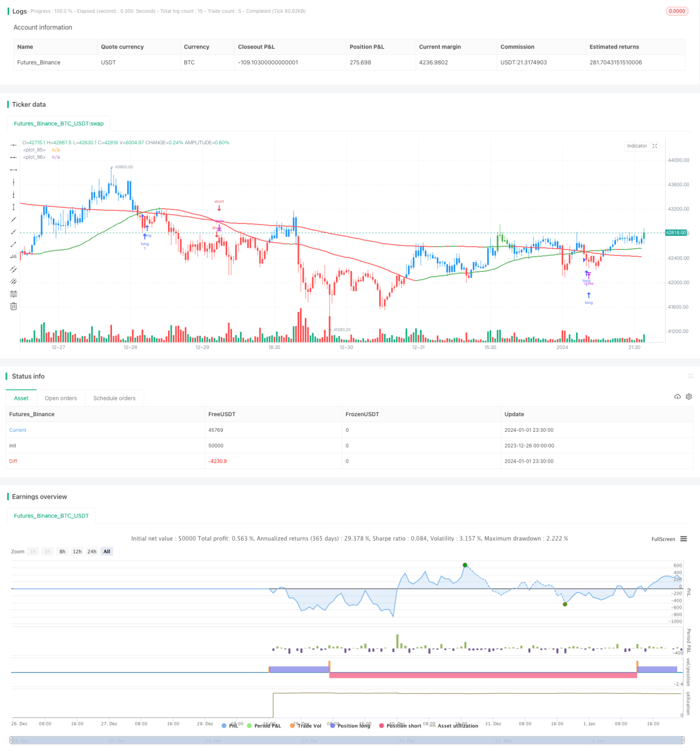Image resolution: width=700 pixels, height=756 pixels.
Task: Click the trash icon to delete drawings
Action: coord(13,306)
